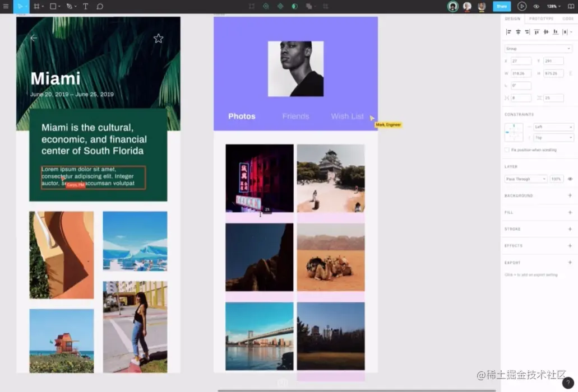Click the back arrow in Miami frame
Viewport: 578px width, 392px height.
pyautogui.click(x=34, y=38)
